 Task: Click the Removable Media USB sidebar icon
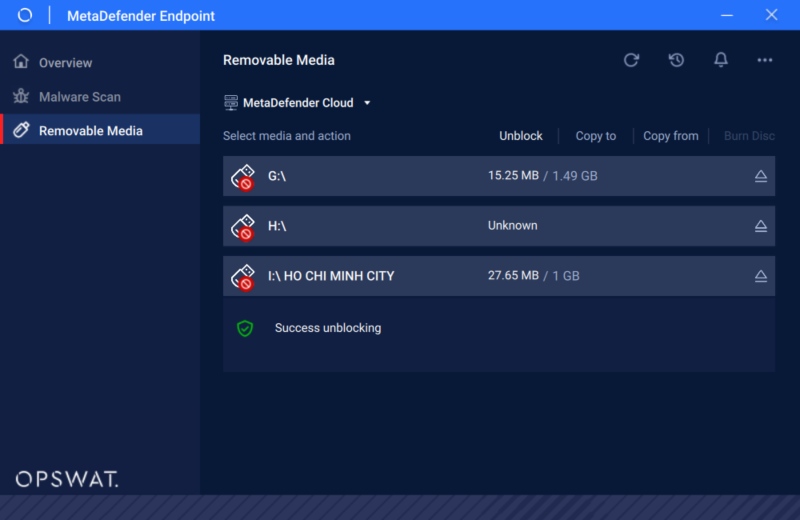(21, 130)
